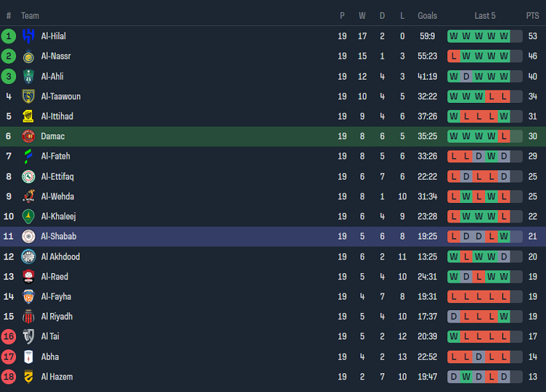This screenshot has width=546, height=392.
Task: Click the Al-Shabab club crest icon
Action: (x=29, y=237)
